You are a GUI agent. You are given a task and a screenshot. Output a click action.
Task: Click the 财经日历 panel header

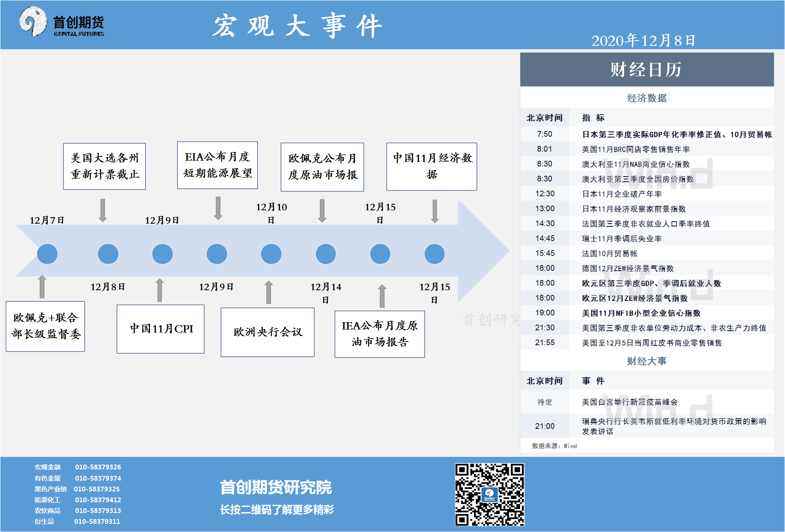click(x=647, y=70)
